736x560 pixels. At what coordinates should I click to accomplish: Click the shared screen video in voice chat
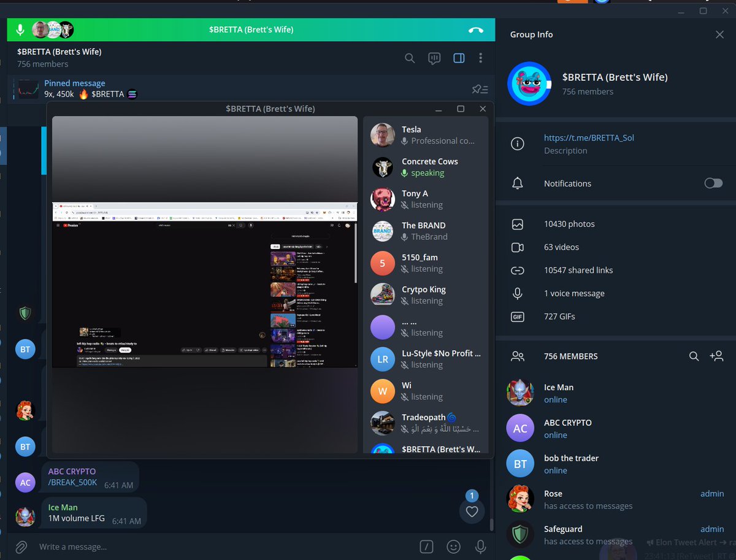click(x=205, y=285)
